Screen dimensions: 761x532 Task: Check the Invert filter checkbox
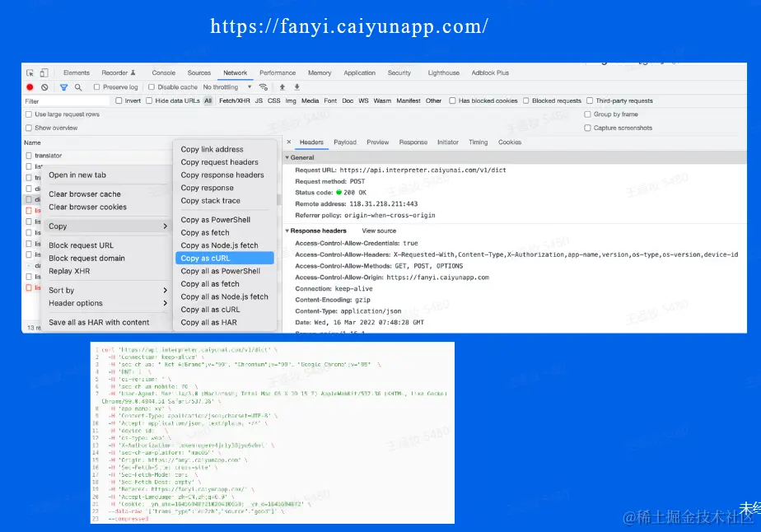pyautogui.click(x=119, y=100)
